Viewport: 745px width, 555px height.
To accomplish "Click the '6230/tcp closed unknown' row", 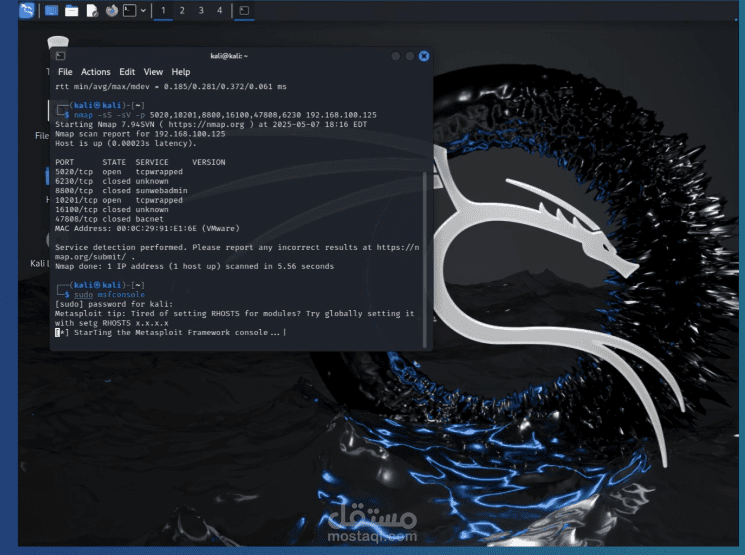I will 112,181.
